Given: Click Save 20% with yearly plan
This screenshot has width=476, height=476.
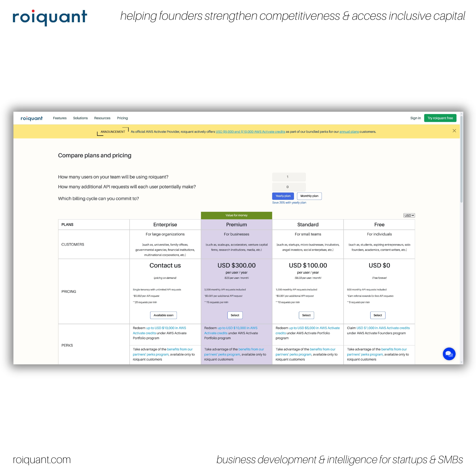Looking at the screenshot, I should tap(289, 203).
